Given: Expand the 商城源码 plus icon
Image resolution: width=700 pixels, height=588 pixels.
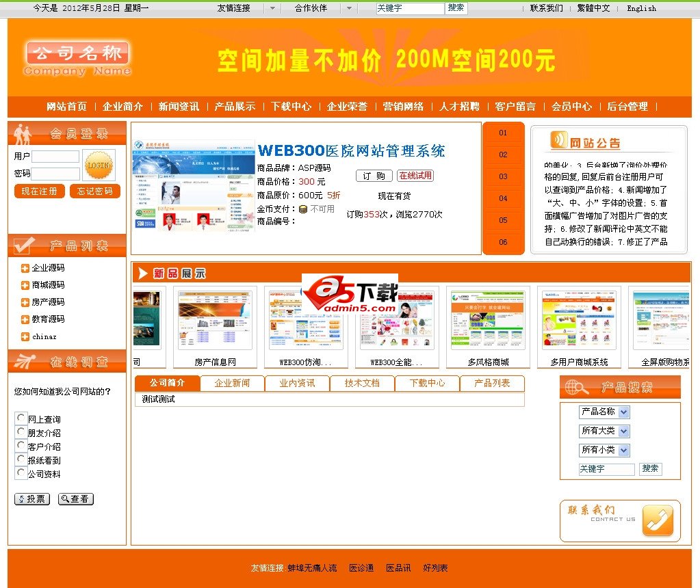Looking at the screenshot, I should point(25,285).
